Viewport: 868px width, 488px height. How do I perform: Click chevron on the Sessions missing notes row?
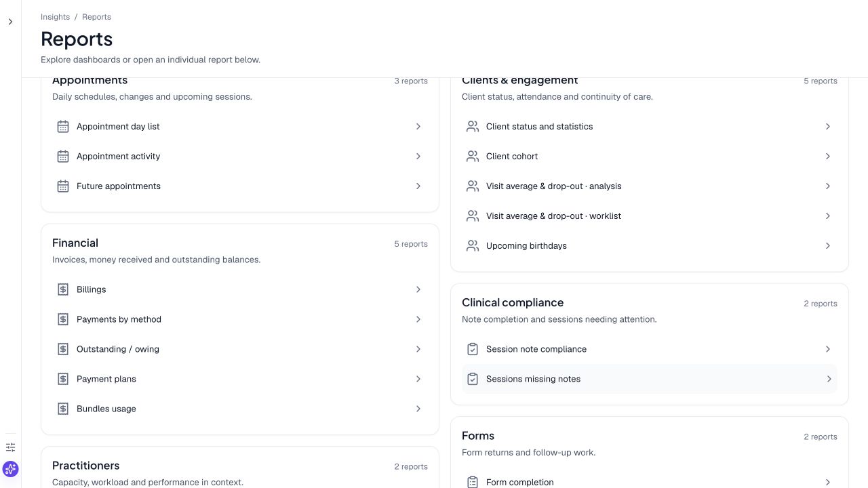click(x=829, y=379)
